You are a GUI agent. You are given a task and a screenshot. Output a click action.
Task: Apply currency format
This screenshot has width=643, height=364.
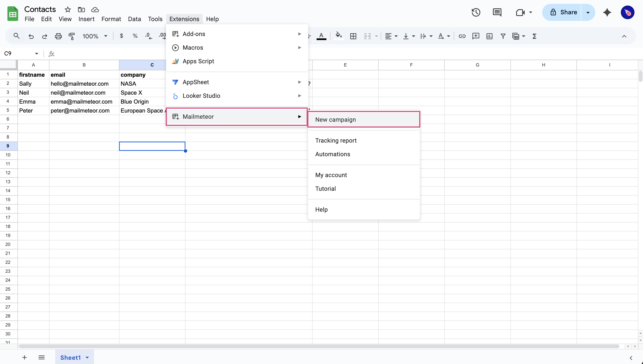(x=122, y=36)
